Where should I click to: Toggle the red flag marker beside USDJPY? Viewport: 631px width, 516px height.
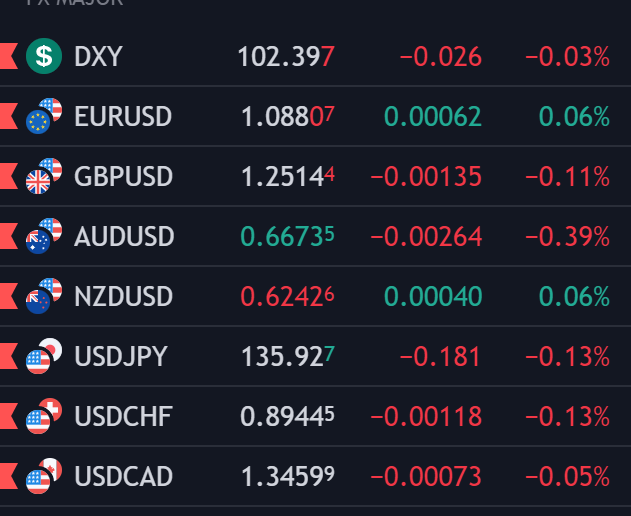tap(9, 356)
